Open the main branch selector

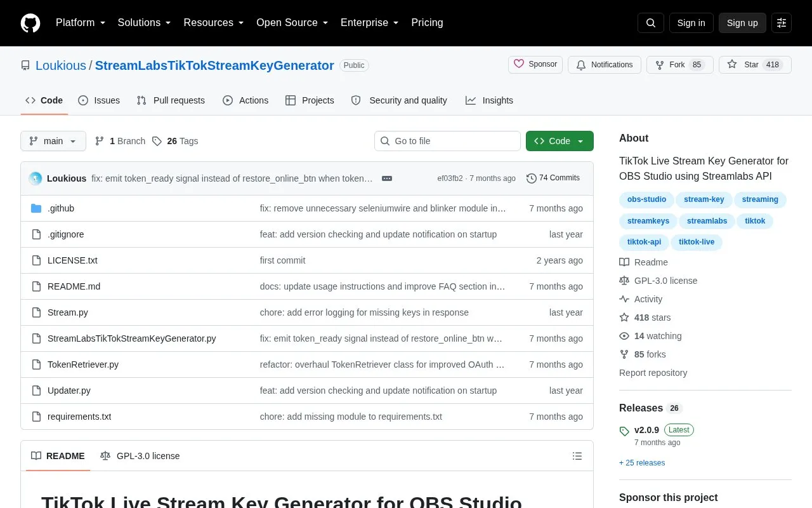coord(53,141)
